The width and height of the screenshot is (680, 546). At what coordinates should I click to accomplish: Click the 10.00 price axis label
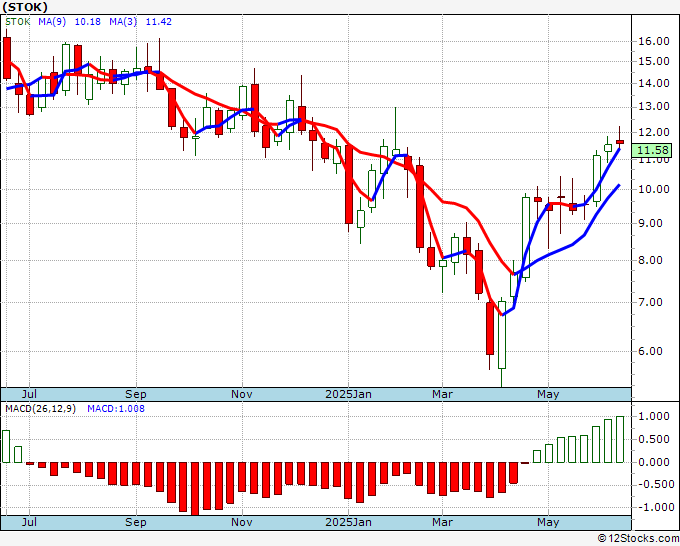[654, 190]
